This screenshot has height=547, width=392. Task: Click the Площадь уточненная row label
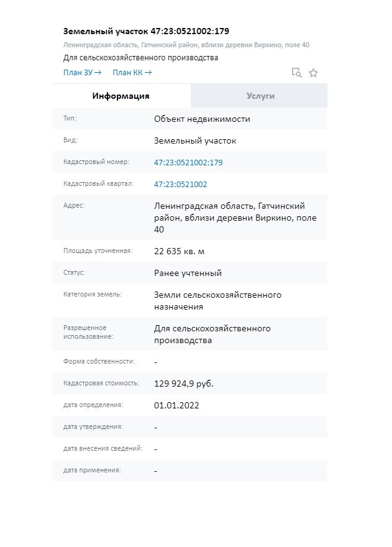click(98, 251)
